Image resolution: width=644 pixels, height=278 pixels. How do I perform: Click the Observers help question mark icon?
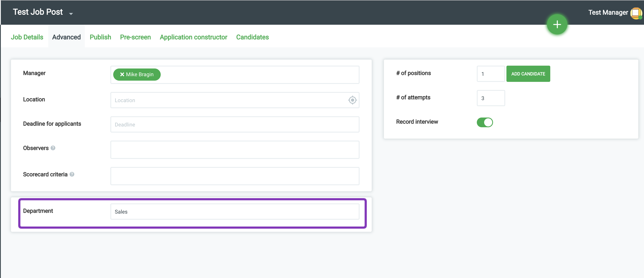click(x=53, y=148)
